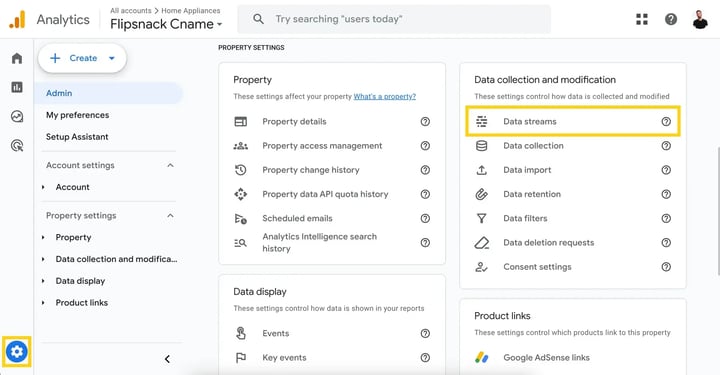Open the Explore icon in left rail
Image resolution: width=720 pixels, height=375 pixels.
tap(17, 117)
